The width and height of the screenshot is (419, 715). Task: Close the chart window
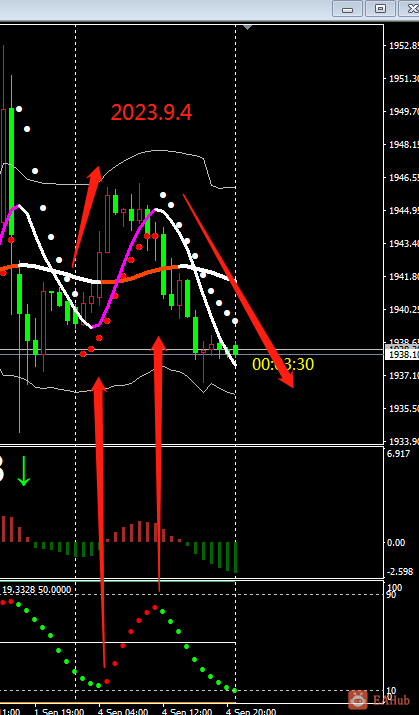pos(409,9)
